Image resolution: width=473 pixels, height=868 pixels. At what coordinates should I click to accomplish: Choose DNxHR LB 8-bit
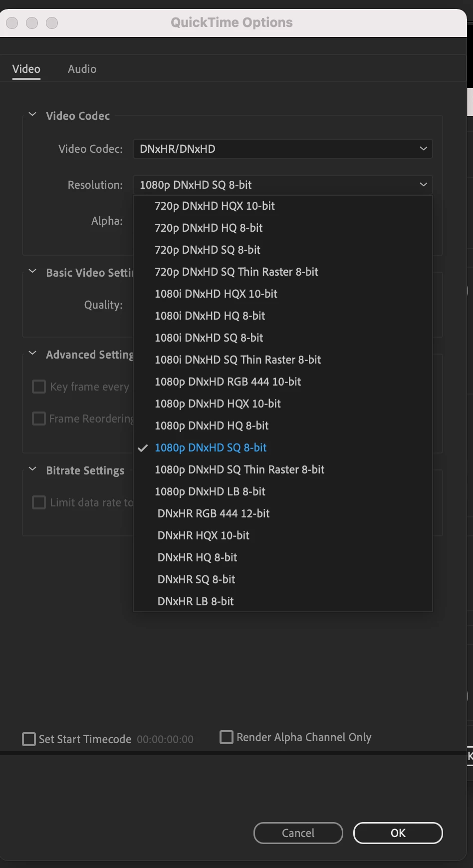[282, 601]
